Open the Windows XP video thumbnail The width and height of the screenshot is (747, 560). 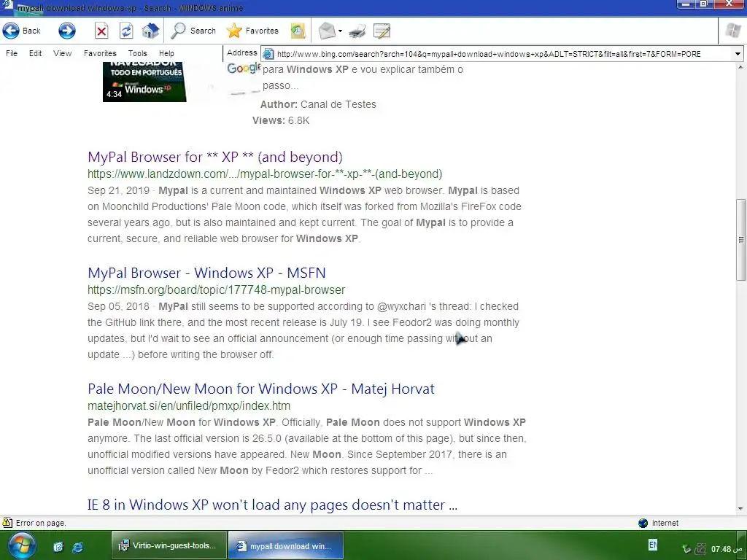click(144, 82)
